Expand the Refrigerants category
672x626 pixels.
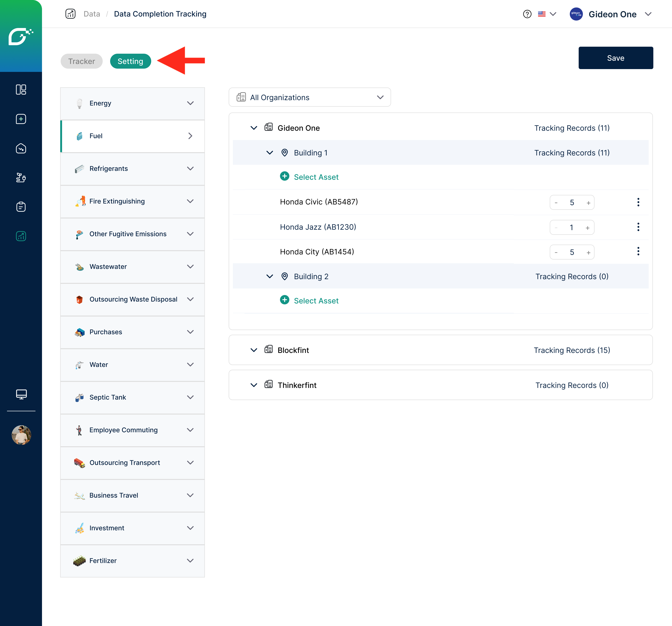point(190,169)
